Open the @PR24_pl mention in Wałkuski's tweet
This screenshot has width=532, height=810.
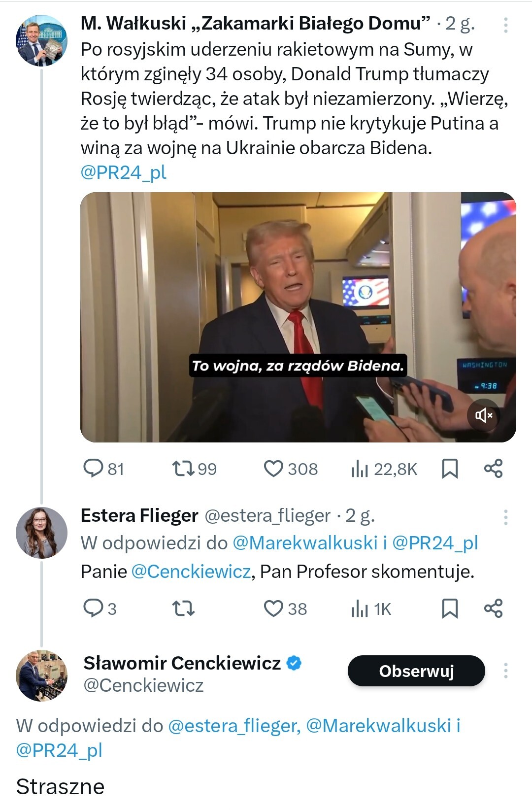click(x=124, y=172)
